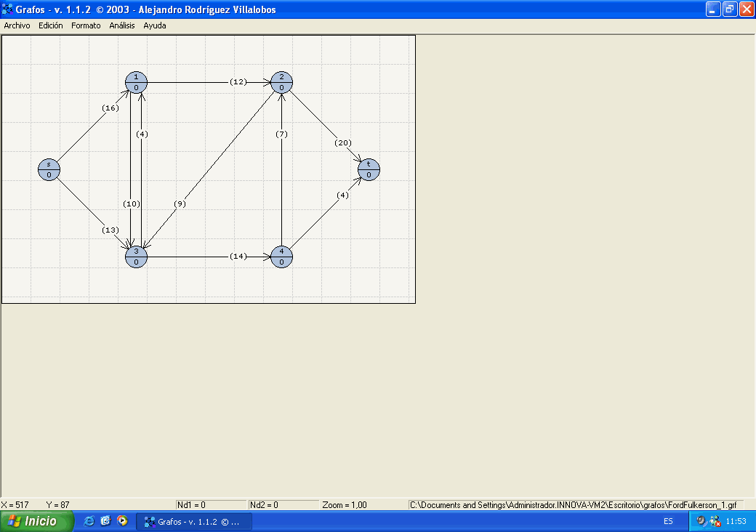Open the Edición menu
756x532 pixels.
51,25
